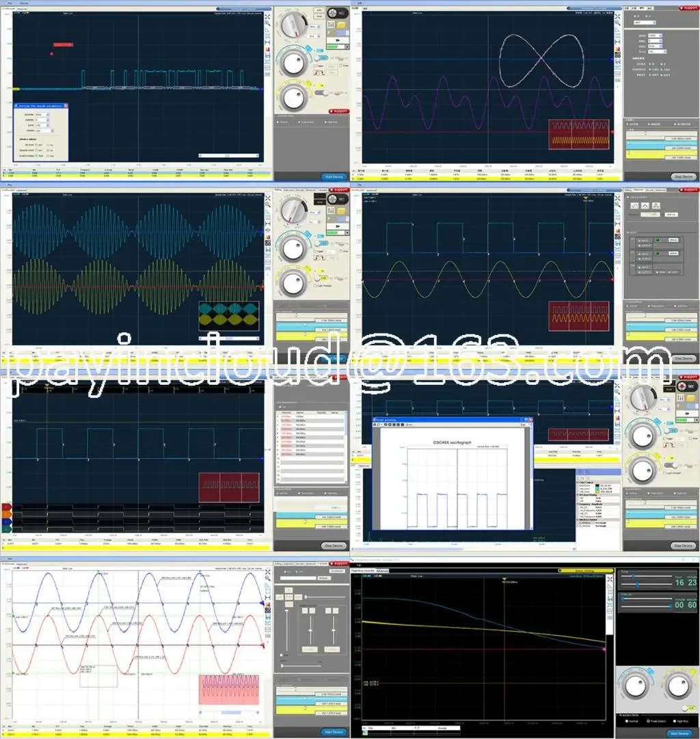Click the play arrow under REC in pulse-train window

point(337,40)
